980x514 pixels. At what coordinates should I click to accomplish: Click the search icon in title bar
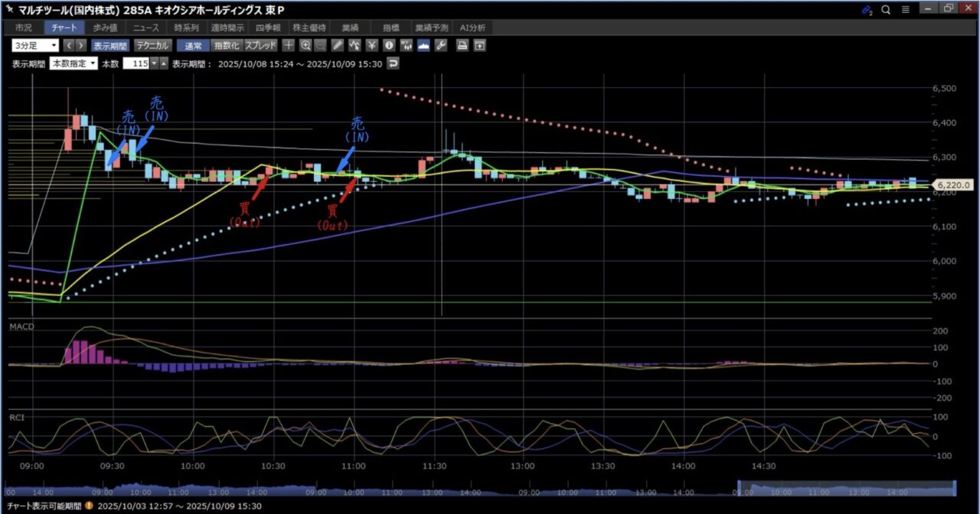(x=886, y=9)
